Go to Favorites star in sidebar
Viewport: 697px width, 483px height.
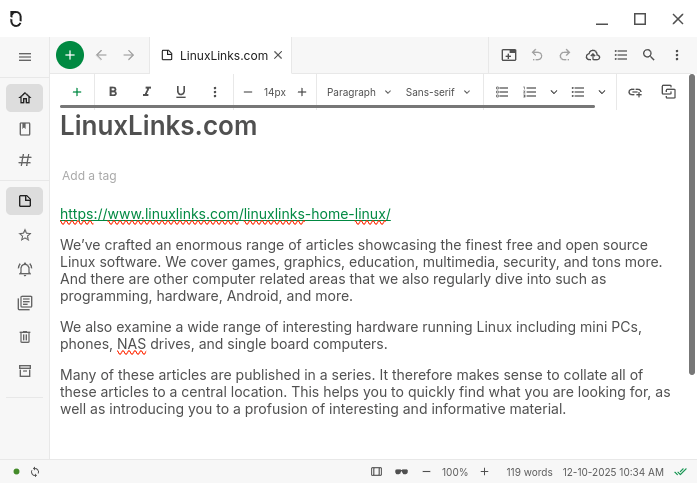pyautogui.click(x=25, y=235)
